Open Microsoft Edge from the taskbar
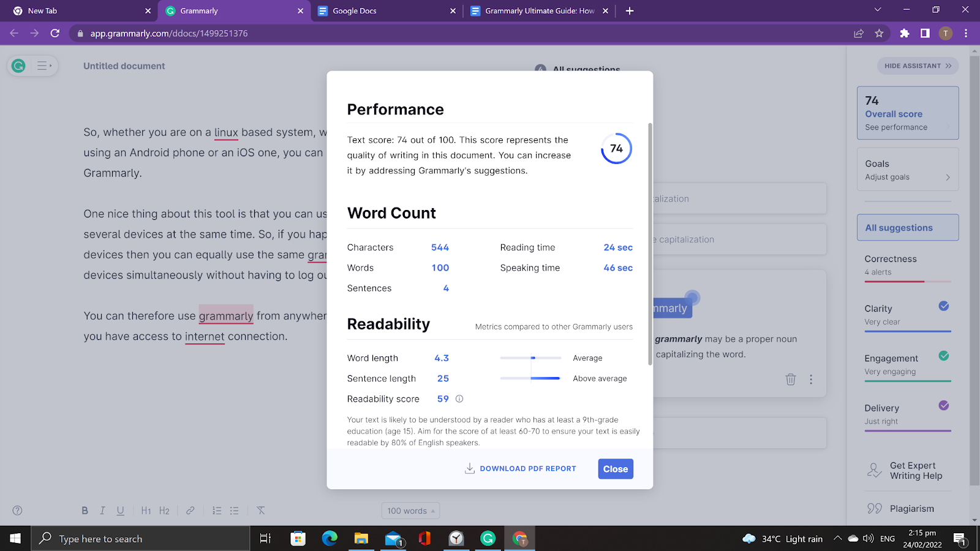The image size is (980, 551). point(330,539)
